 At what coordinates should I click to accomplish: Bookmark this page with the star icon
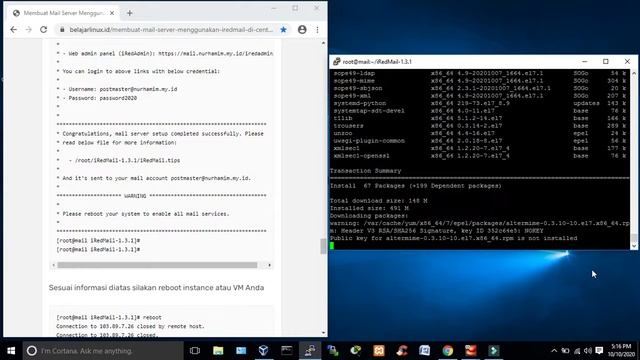pyautogui.click(x=283, y=29)
